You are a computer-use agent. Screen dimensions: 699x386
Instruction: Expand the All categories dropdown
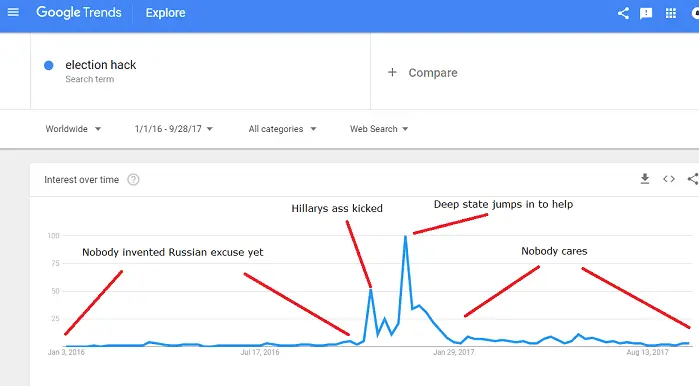282,129
